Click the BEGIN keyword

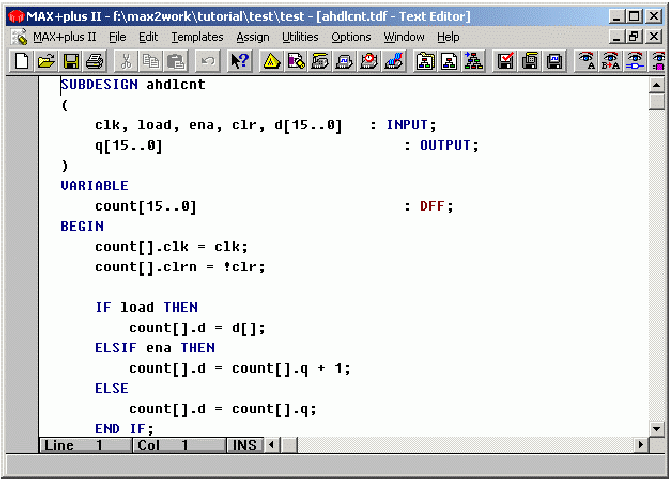pos(82,226)
